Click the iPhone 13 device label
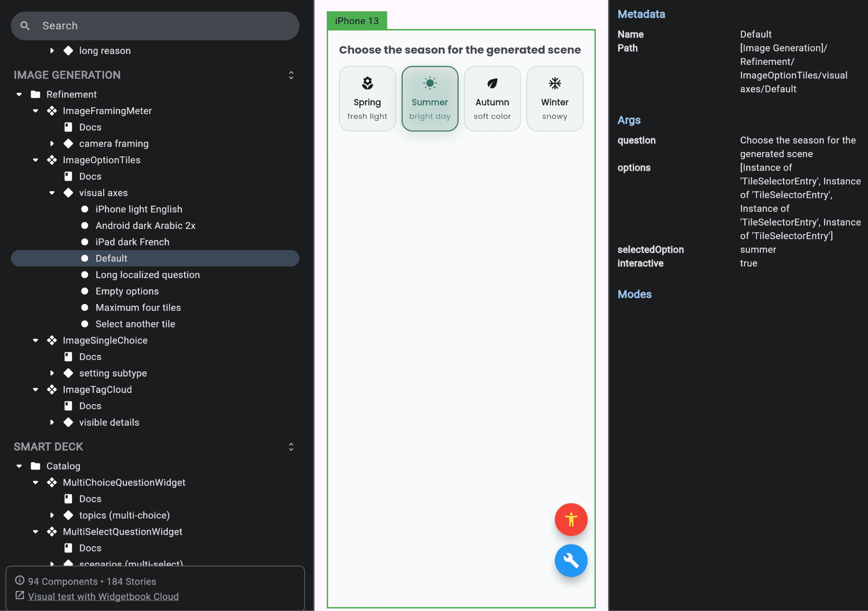 pyautogui.click(x=357, y=21)
